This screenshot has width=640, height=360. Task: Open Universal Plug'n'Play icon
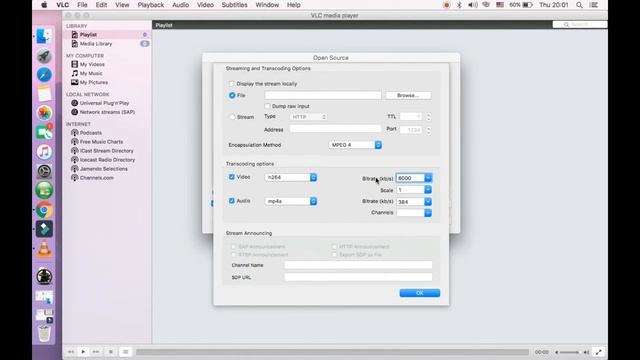75,103
